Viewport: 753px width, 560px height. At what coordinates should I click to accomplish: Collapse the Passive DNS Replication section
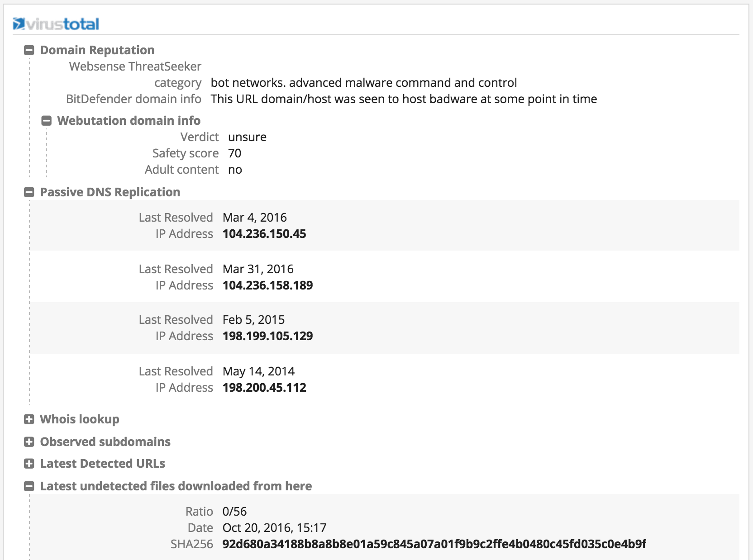point(29,192)
